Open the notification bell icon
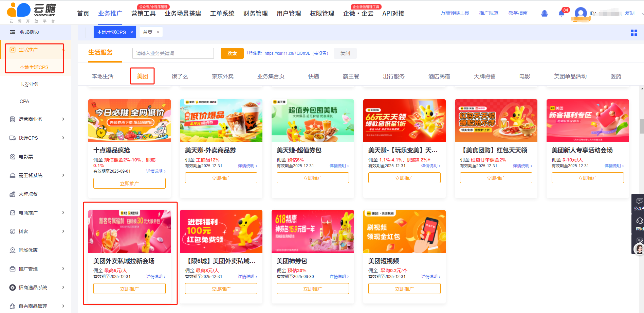Image resolution: width=644 pixels, height=313 pixels. [x=561, y=14]
